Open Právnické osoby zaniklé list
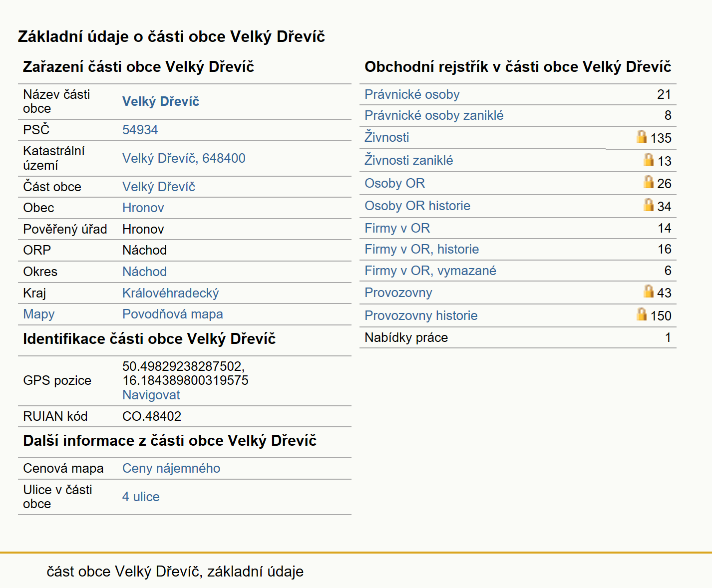The image size is (712, 588). (434, 115)
